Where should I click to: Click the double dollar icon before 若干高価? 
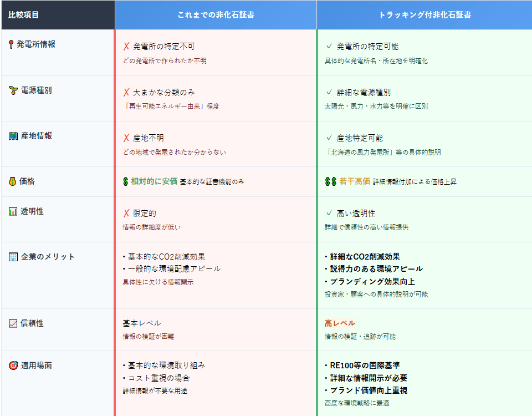pos(331,181)
